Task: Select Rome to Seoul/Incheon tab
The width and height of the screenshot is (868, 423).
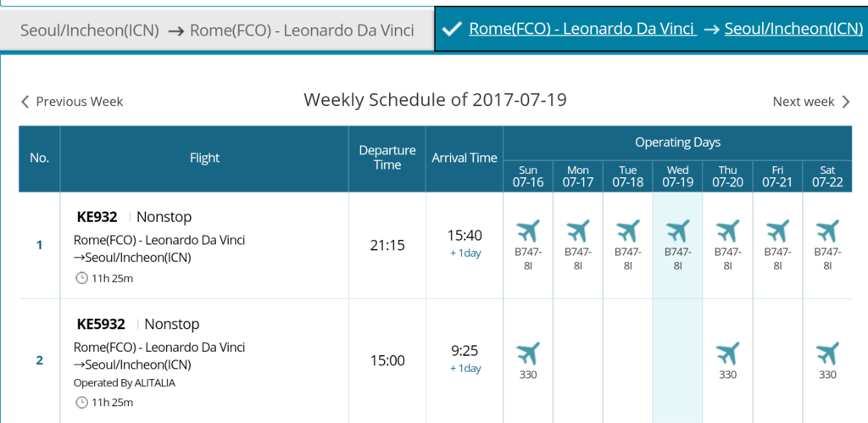Action: [651, 29]
